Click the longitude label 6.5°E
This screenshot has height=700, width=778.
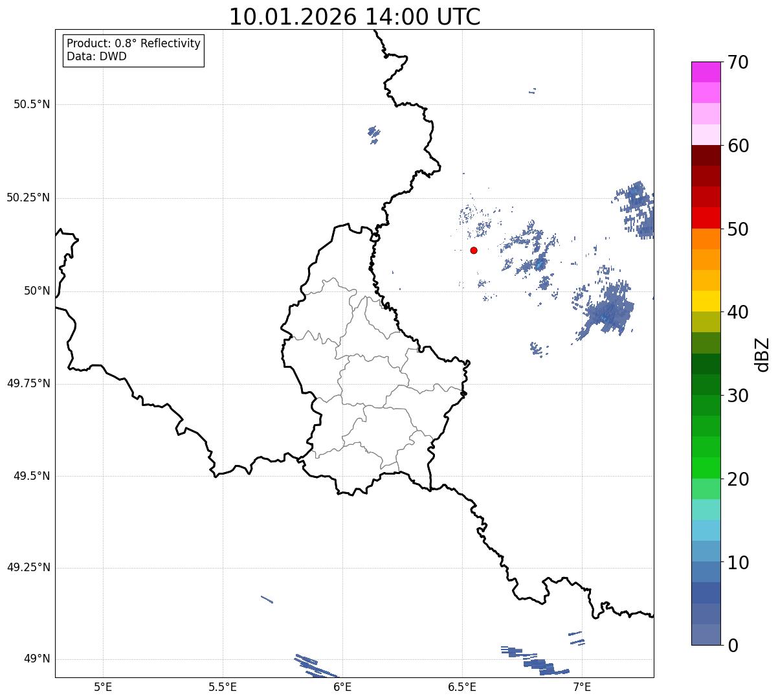[x=462, y=687]
